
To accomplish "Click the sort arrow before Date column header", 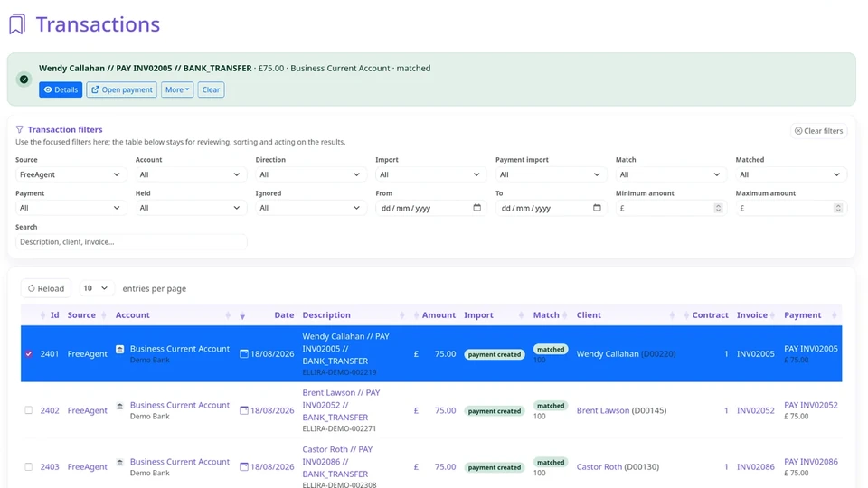I will (x=242, y=316).
